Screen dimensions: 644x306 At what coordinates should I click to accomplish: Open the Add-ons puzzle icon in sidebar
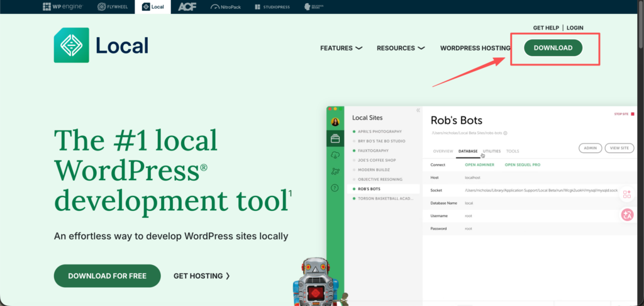335,171
